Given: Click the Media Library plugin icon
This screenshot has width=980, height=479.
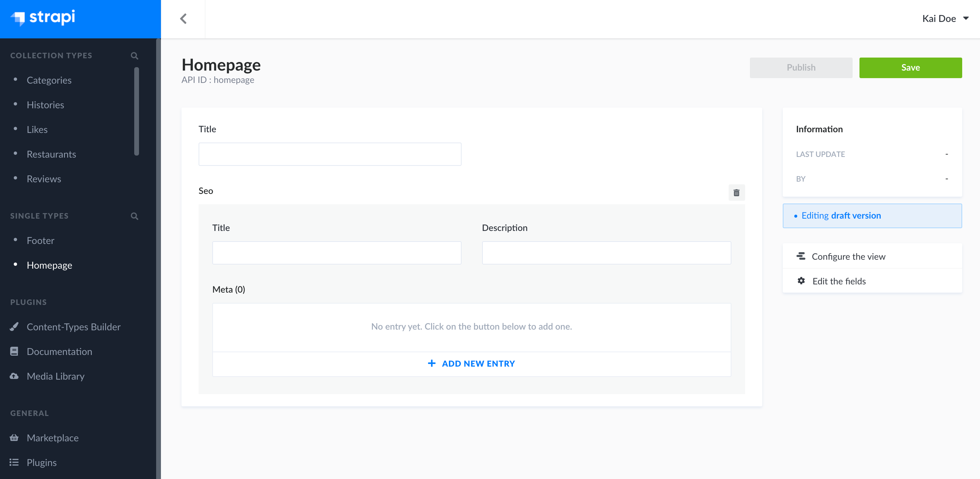Looking at the screenshot, I should (14, 376).
